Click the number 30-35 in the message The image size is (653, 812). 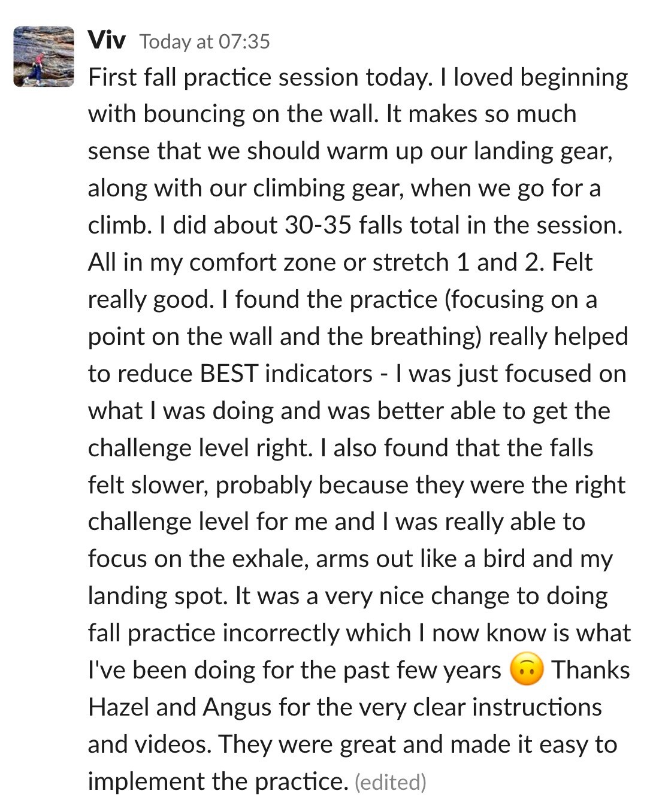(x=318, y=225)
